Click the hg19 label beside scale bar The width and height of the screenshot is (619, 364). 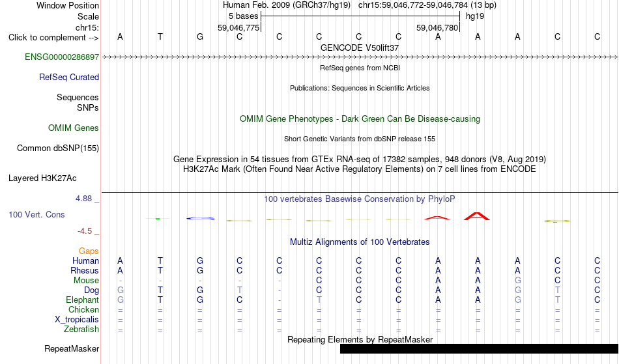[x=475, y=16]
